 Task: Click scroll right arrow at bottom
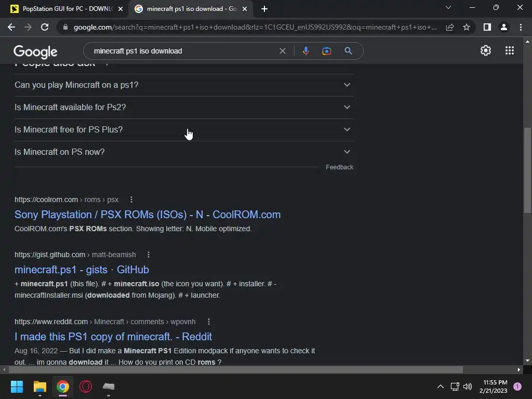pyautogui.click(x=519, y=369)
